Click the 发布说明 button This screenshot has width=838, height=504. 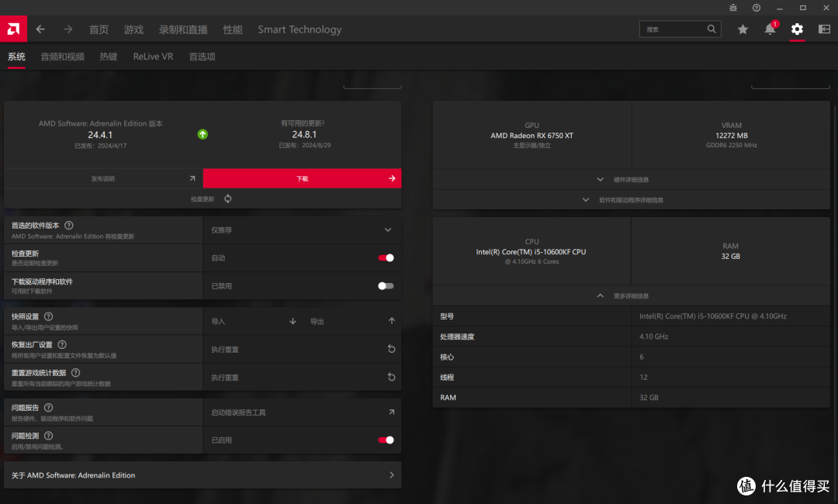(103, 178)
